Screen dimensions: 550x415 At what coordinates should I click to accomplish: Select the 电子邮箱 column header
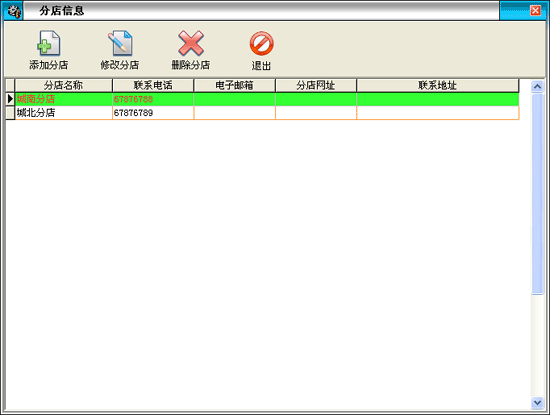(x=234, y=85)
